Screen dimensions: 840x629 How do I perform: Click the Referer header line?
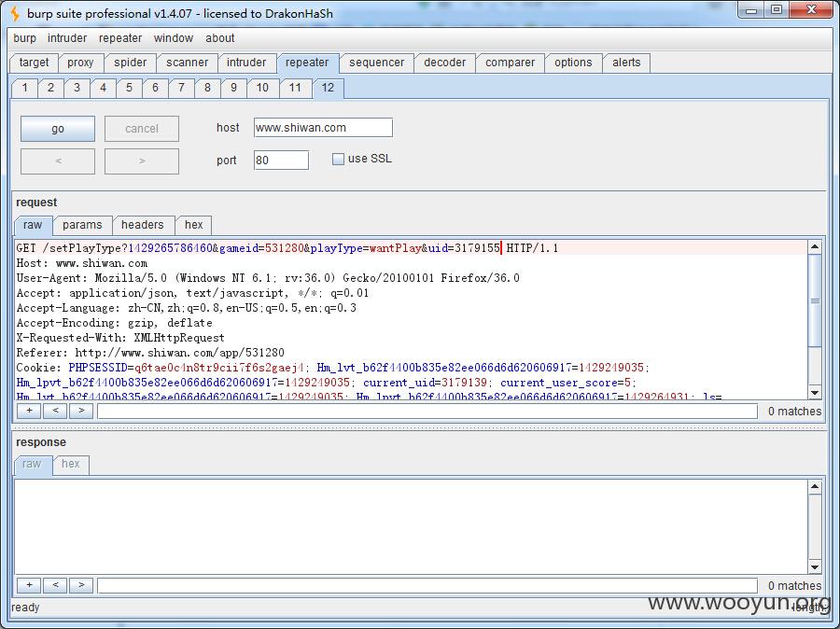click(150, 353)
